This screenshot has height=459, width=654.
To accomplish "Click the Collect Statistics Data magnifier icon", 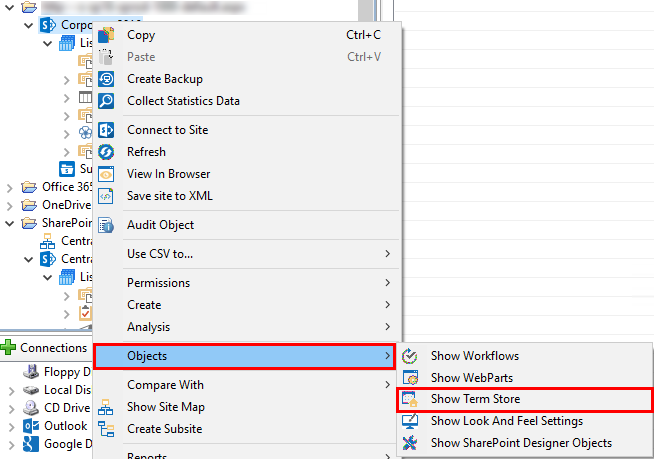I will point(106,101).
